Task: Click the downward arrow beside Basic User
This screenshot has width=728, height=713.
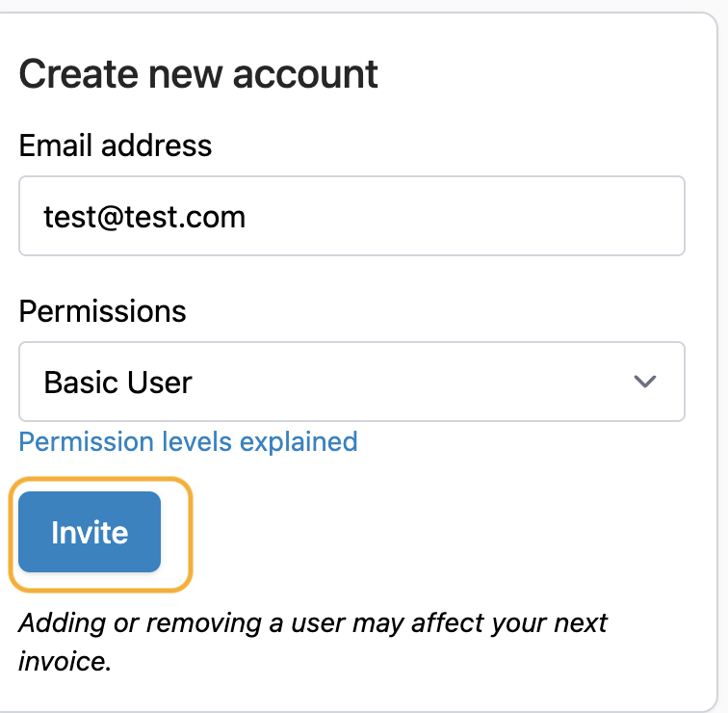Action: pyautogui.click(x=644, y=382)
